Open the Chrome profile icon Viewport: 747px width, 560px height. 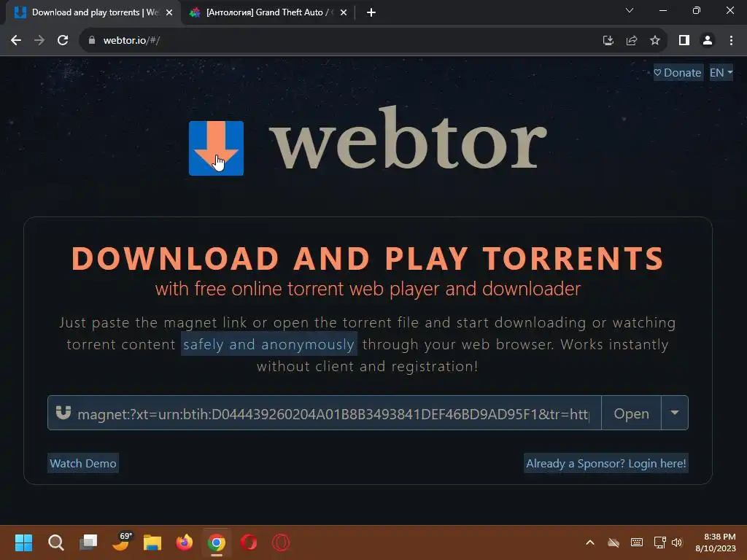click(x=708, y=41)
